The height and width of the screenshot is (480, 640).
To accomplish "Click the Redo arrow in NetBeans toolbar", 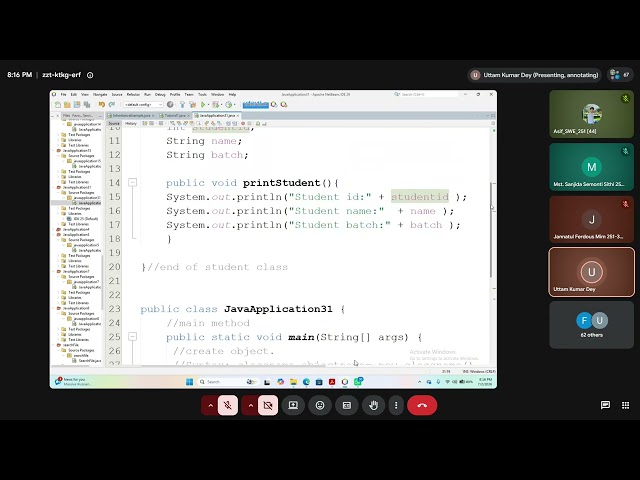I will [x=111, y=105].
